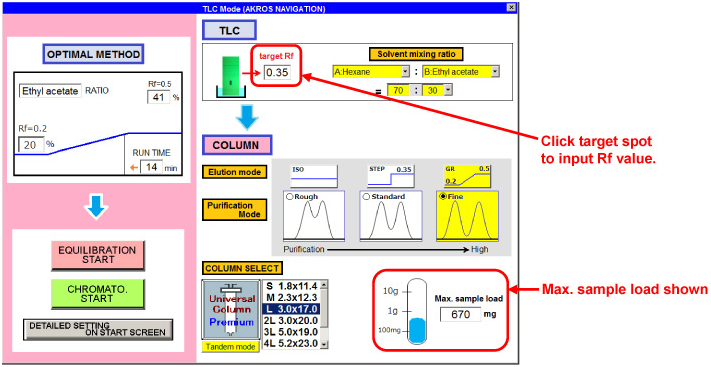711x367 pixels.
Task: Select the ISO elution mode icon
Action: (x=314, y=176)
